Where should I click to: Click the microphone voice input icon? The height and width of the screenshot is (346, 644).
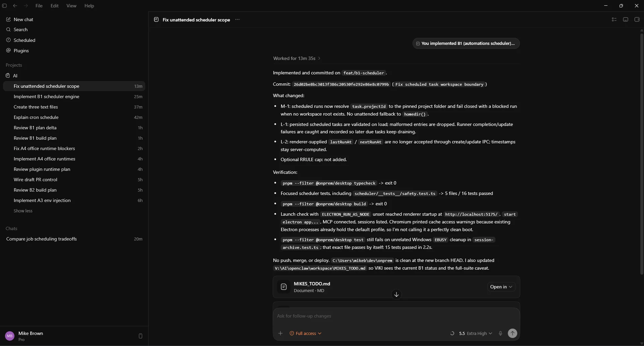coord(500,333)
